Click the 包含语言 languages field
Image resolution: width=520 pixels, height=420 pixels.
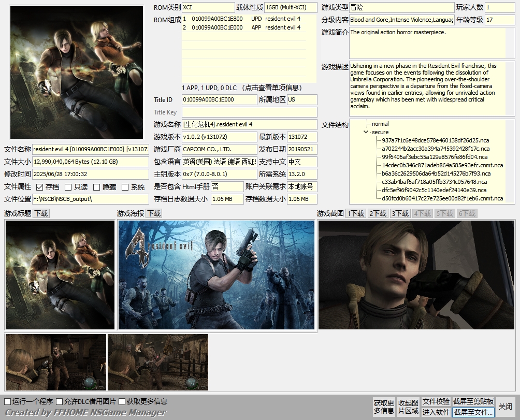tap(219, 162)
